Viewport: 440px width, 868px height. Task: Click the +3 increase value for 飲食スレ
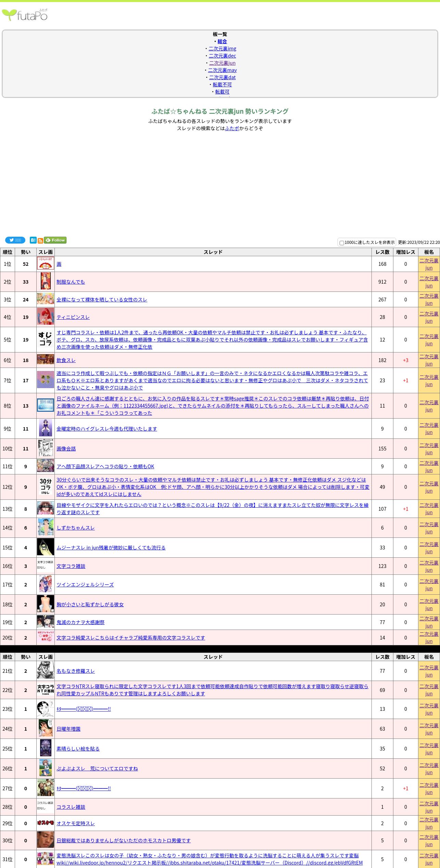[406, 360]
